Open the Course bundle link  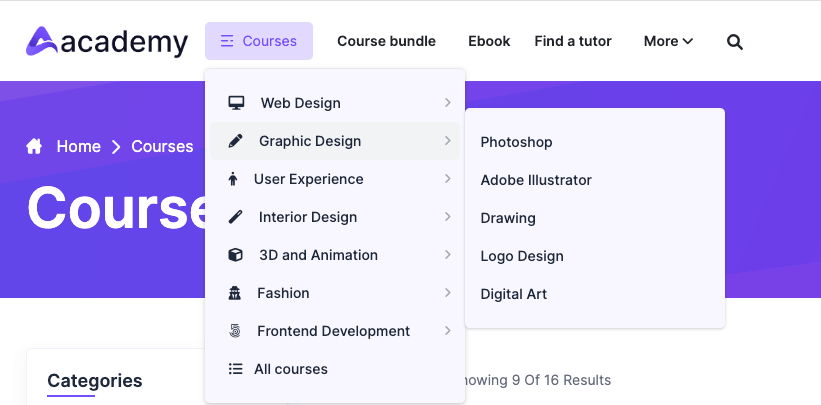(x=386, y=41)
